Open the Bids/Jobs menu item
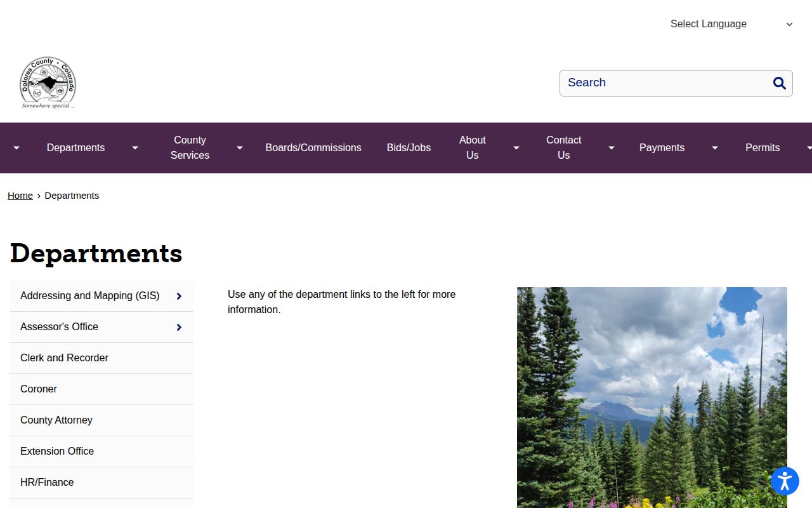Viewport: 812px width, 508px height. 409,148
